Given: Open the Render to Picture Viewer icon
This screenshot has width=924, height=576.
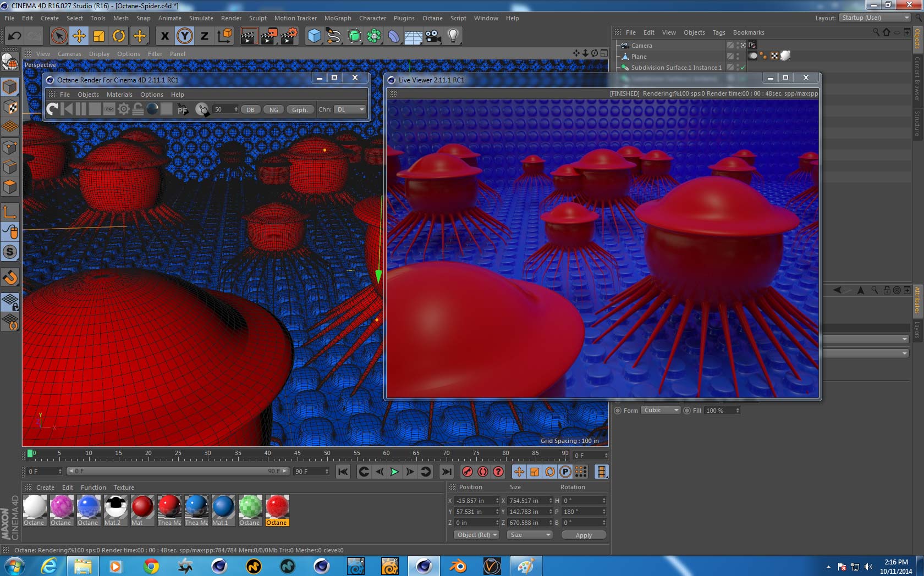Looking at the screenshot, I should [x=268, y=36].
